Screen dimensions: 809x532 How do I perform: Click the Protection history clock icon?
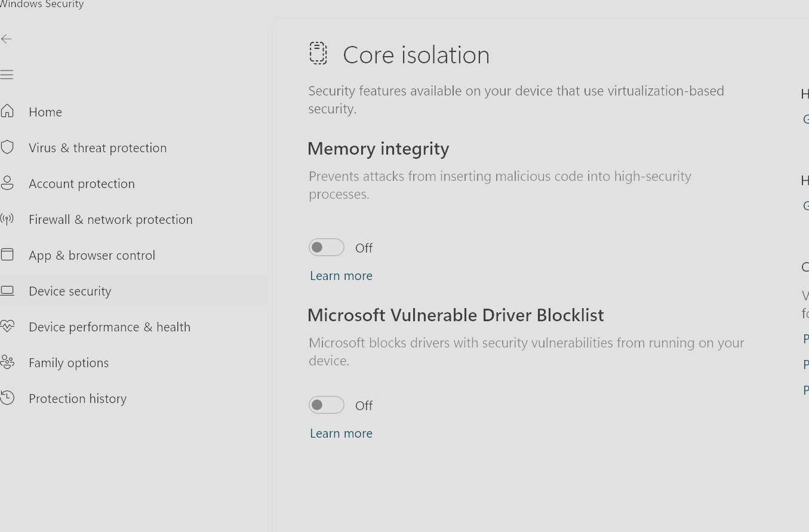7,398
